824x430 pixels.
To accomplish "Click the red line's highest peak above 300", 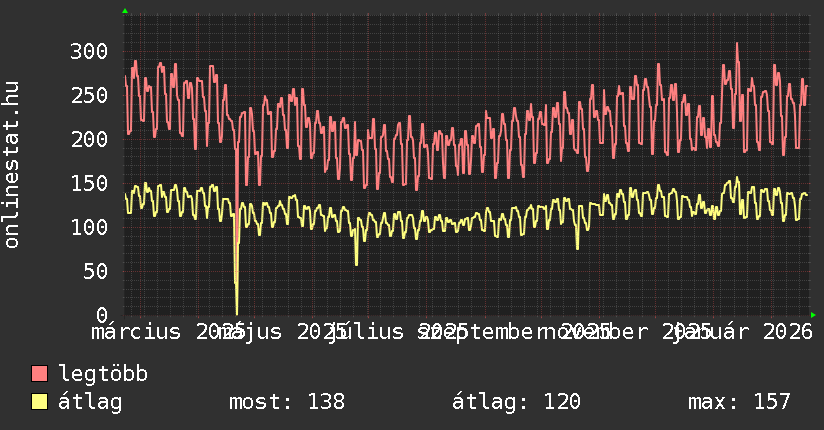I will [737, 44].
